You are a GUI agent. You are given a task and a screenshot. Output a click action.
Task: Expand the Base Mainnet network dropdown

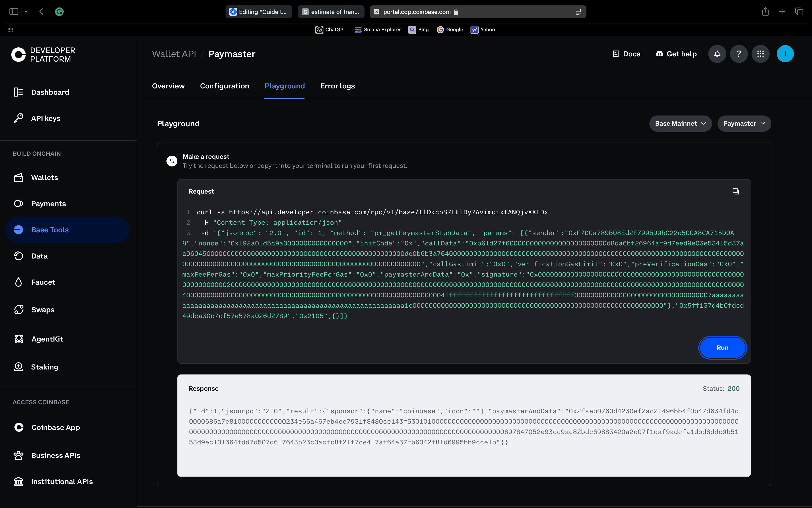point(680,124)
